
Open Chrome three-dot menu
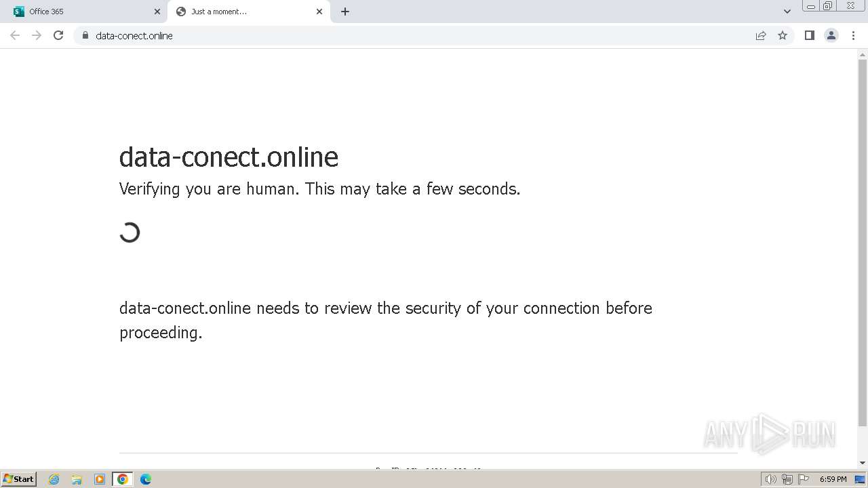853,35
